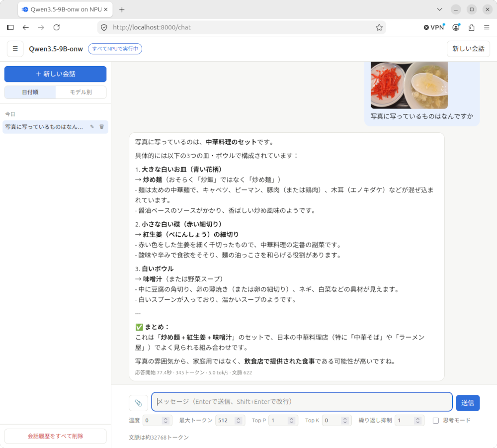Click the Top P stepper arrows
497x448 pixels.
pyautogui.click(x=291, y=421)
